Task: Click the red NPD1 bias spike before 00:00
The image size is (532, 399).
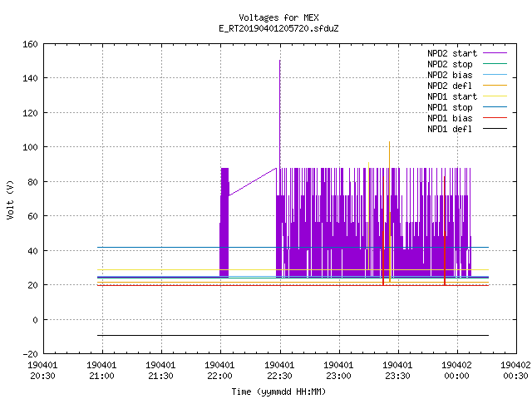Action: click(445, 231)
